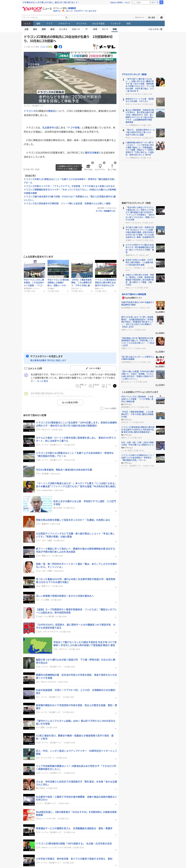
Task: Click the first commenter's avatar icon
Action: (x=26, y=375)
